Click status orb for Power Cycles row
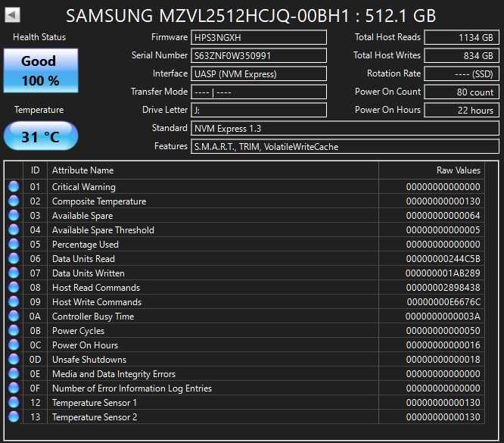Viewport: 504px width, 443px height. click(x=14, y=330)
